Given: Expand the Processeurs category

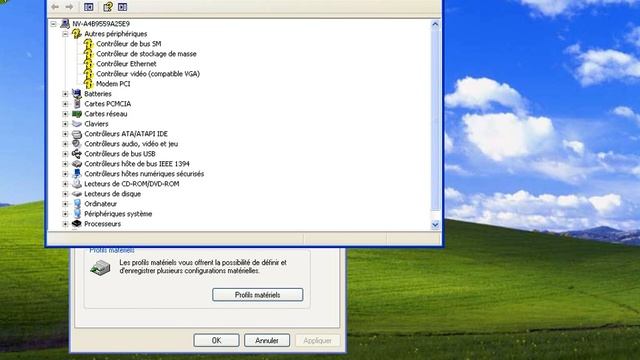Looking at the screenshot, I should (x=65, y=224).
